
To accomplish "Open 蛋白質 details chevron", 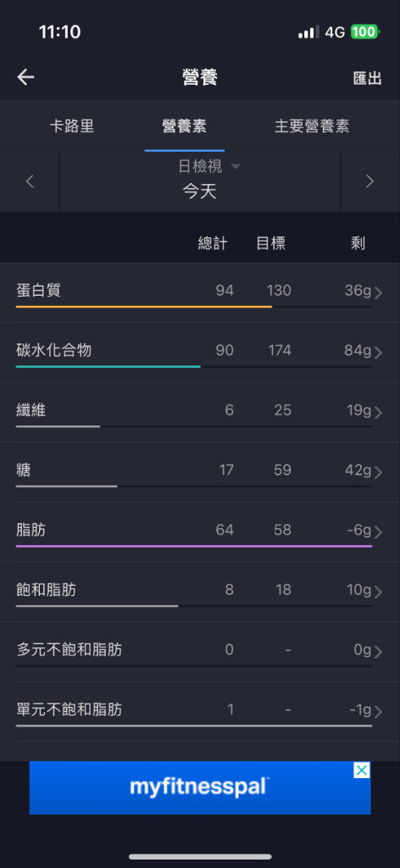I will coord(379,292).
